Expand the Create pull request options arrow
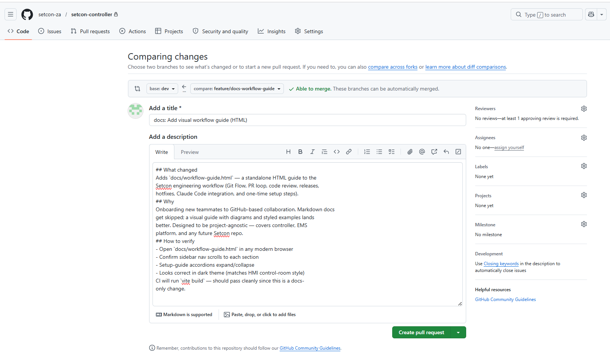This screenshot has height=364, width=610. tap(458, 332)
